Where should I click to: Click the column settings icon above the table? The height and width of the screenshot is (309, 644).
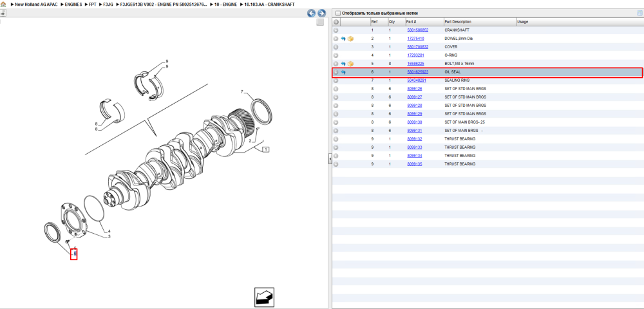[x=639, y=13]
